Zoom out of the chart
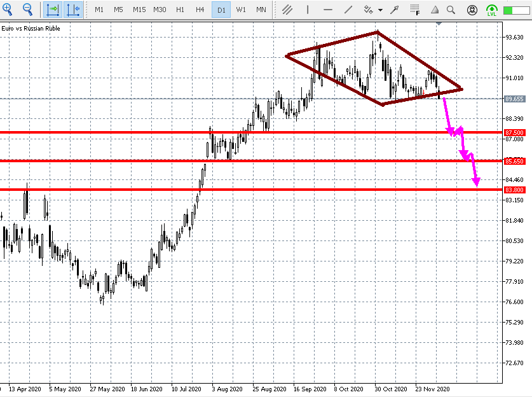The width and height of the screenshot is (532, 397). [x=27, y=10]
